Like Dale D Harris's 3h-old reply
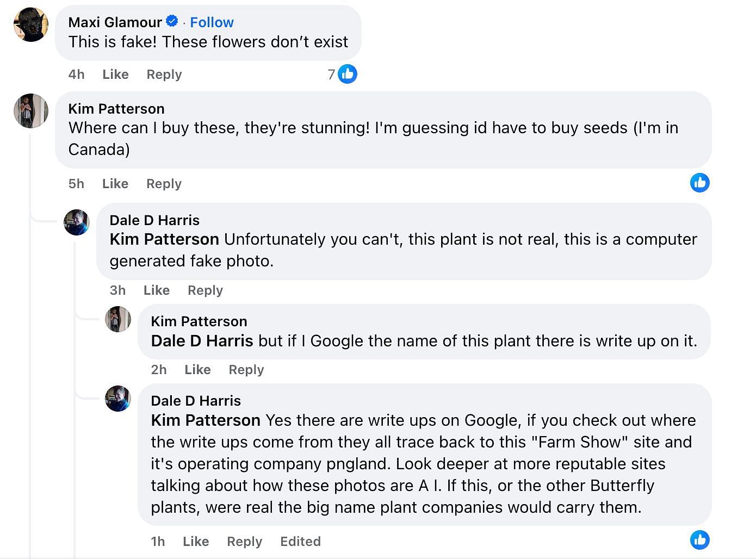 157,290
